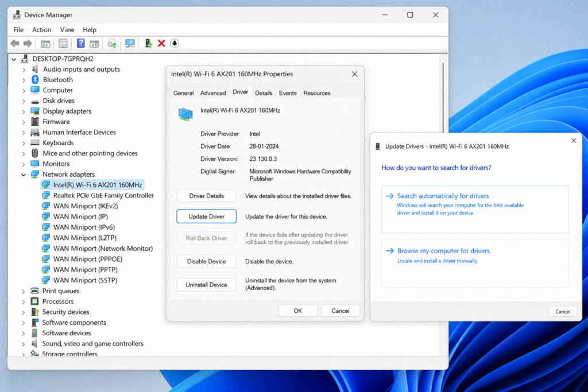Click the Human Interface Devices icon
This screenshot has height=392, width=588.
point(35,132)
